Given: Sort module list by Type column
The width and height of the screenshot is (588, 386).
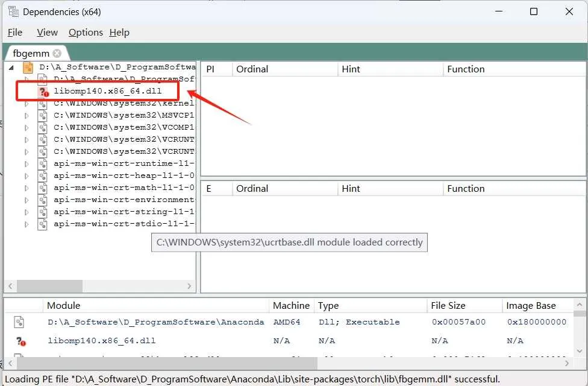Looking at the screenshot, I should pyautogui.click(x=371, y=306).
